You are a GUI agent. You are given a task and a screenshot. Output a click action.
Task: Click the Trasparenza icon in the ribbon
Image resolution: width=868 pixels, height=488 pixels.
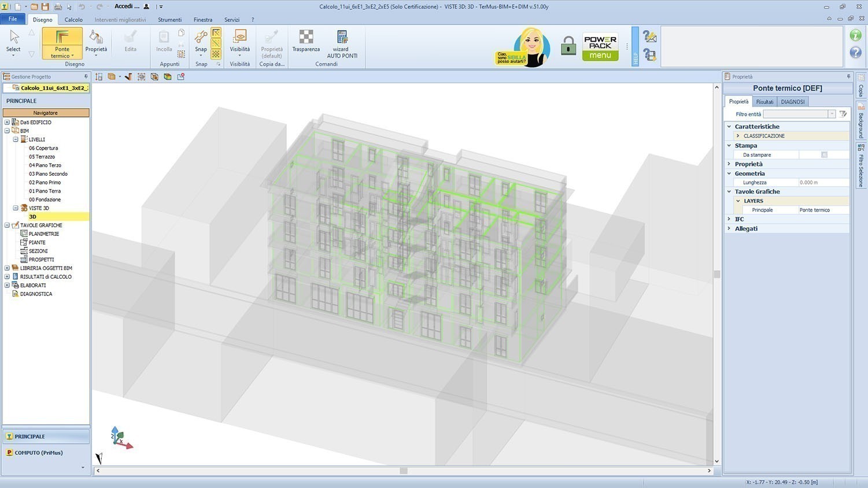pyautogui.click(x=306, y=38)
